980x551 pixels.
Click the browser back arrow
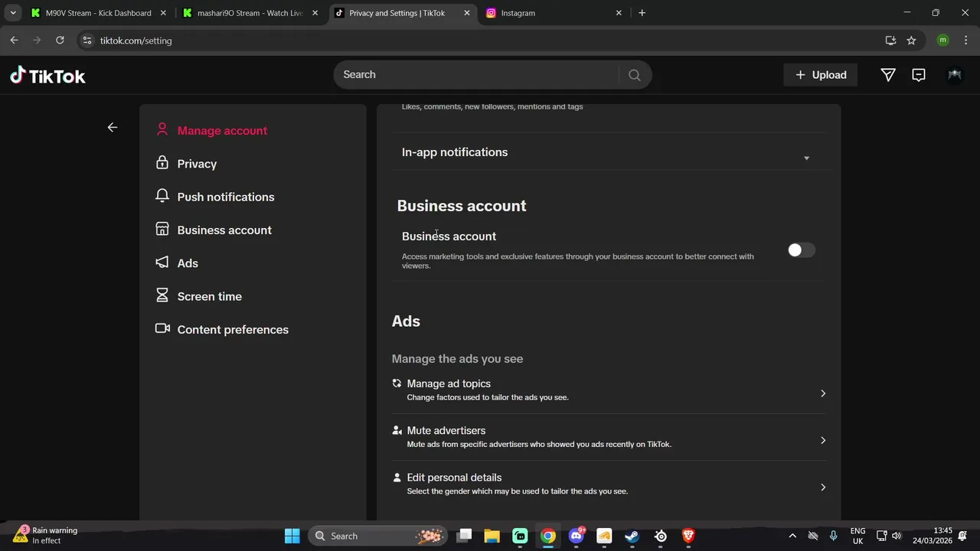pos(14,41)
